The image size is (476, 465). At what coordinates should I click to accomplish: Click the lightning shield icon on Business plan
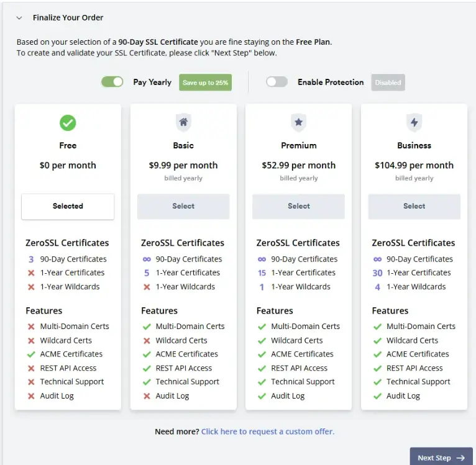[x=414, y=122]
